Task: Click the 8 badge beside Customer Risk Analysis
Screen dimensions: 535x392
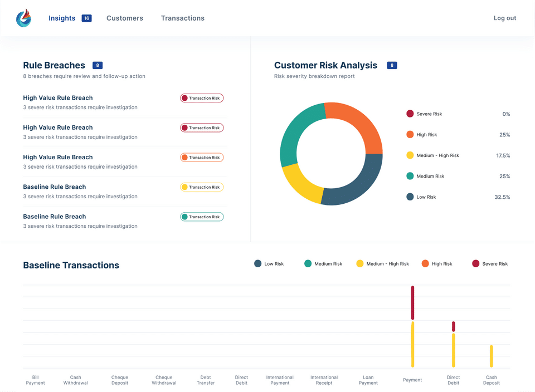Action: coord(392,65)
